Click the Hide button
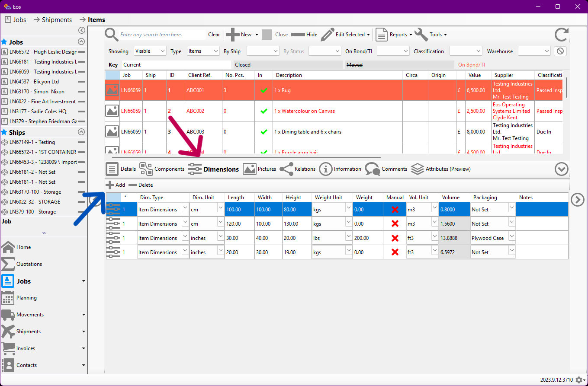Screen dimensions: 588x386 pos(304,35)
